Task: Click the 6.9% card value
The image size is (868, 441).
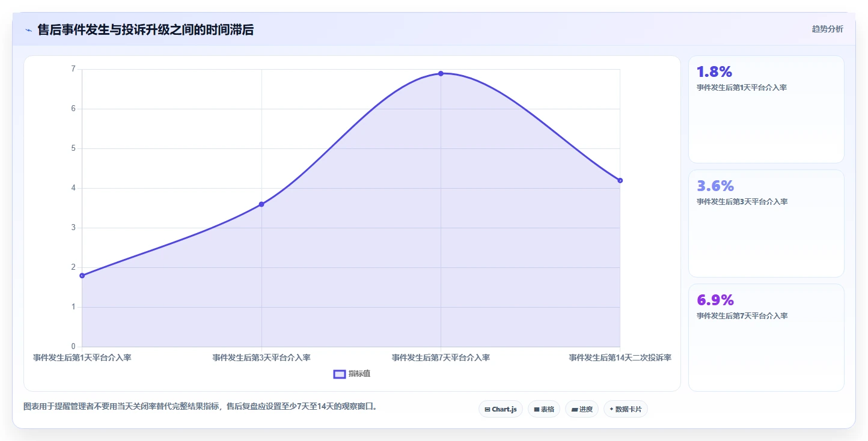Action: (x=715, y=300)
